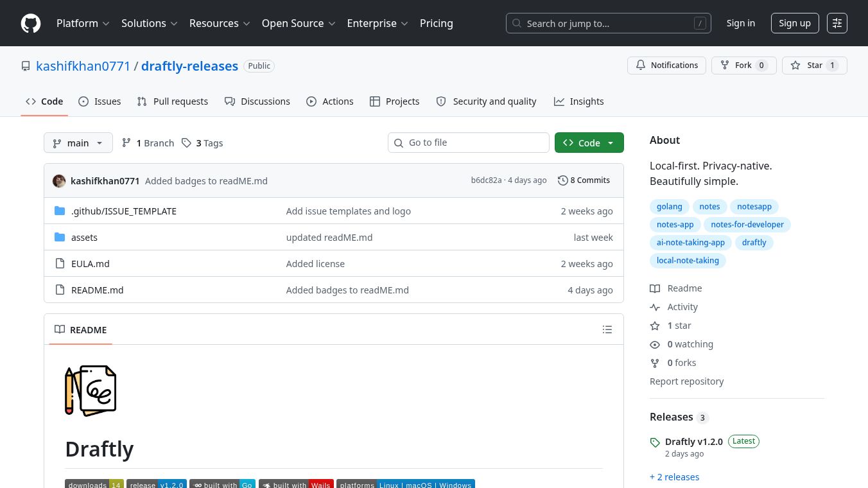The image size is (868, 488).
Task: Expand the Platform menu in header
Action: [x=83, y=23]
